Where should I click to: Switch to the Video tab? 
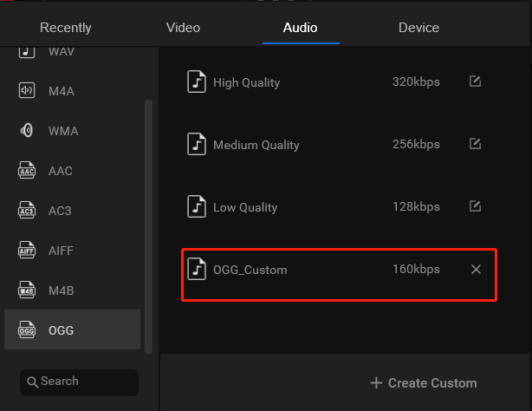(183, 28)
